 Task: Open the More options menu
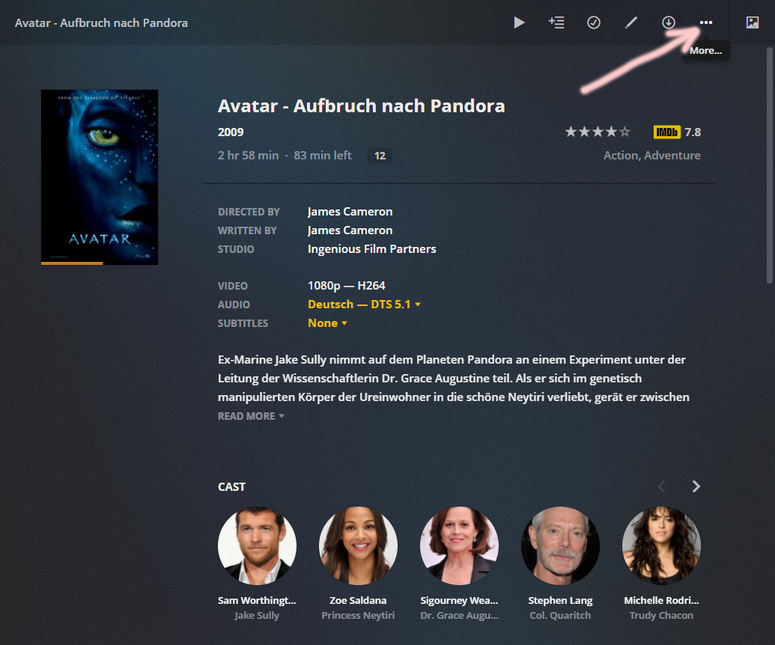706,23
